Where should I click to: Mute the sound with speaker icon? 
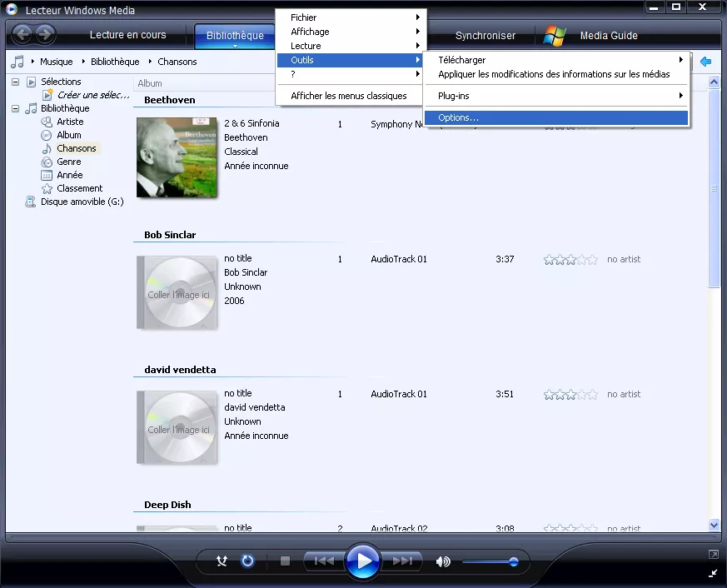click(x=443, y=561)
